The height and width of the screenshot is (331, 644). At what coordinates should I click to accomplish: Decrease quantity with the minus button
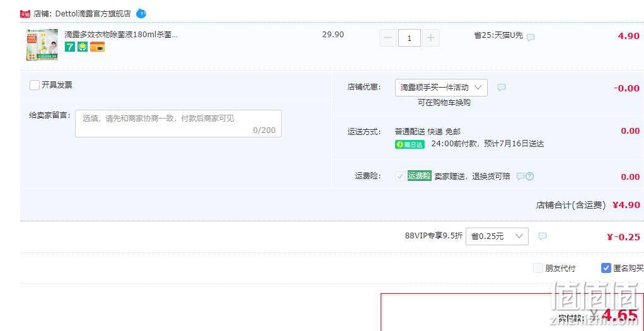[388, 38]
